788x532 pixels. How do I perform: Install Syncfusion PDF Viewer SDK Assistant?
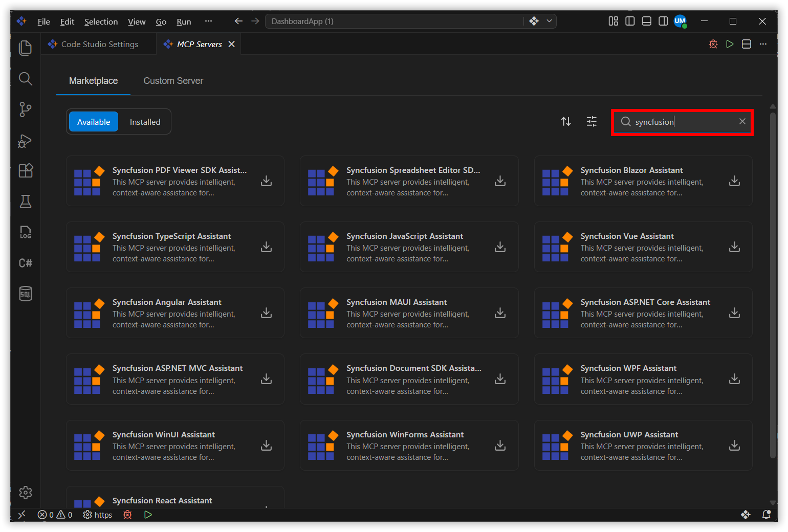tap(267, 181)
